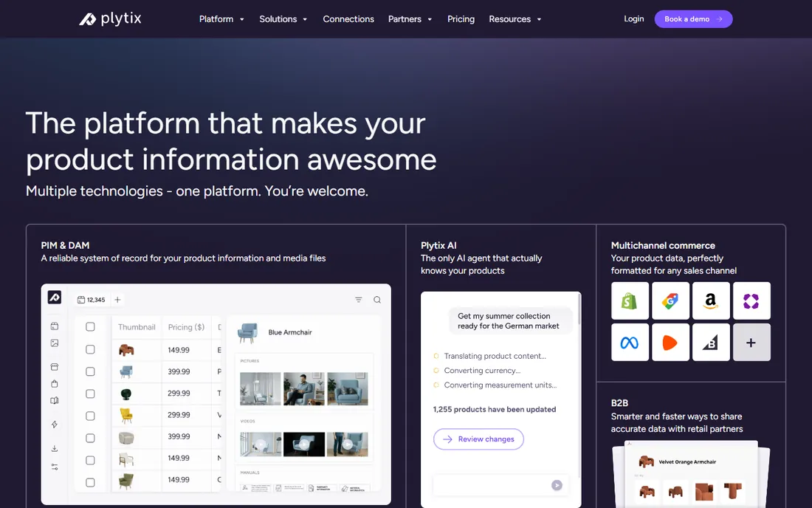The height and width of the screenshot is (508, 812).
Task: Click the send arrow in the AI chat
Action: pyautogui.click(x=557, y=485)
